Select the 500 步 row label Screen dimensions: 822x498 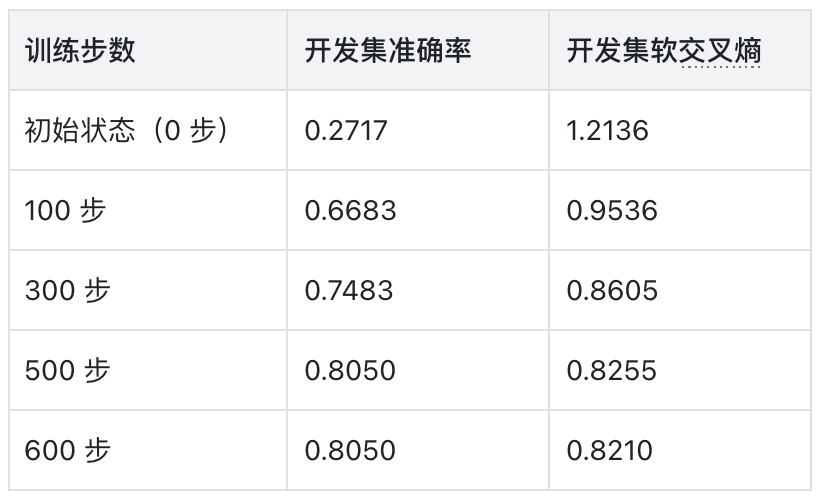click(x=68, y=370)
